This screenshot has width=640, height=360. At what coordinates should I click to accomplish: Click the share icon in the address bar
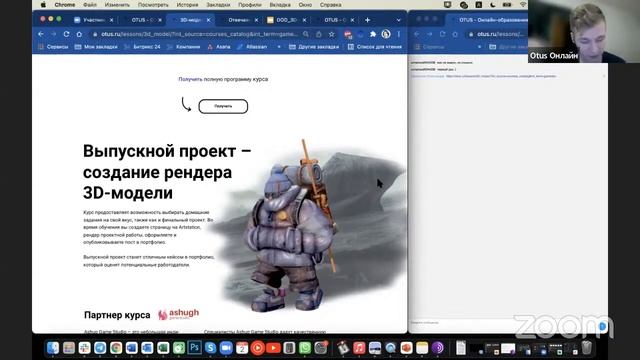[x=319, y=34]
